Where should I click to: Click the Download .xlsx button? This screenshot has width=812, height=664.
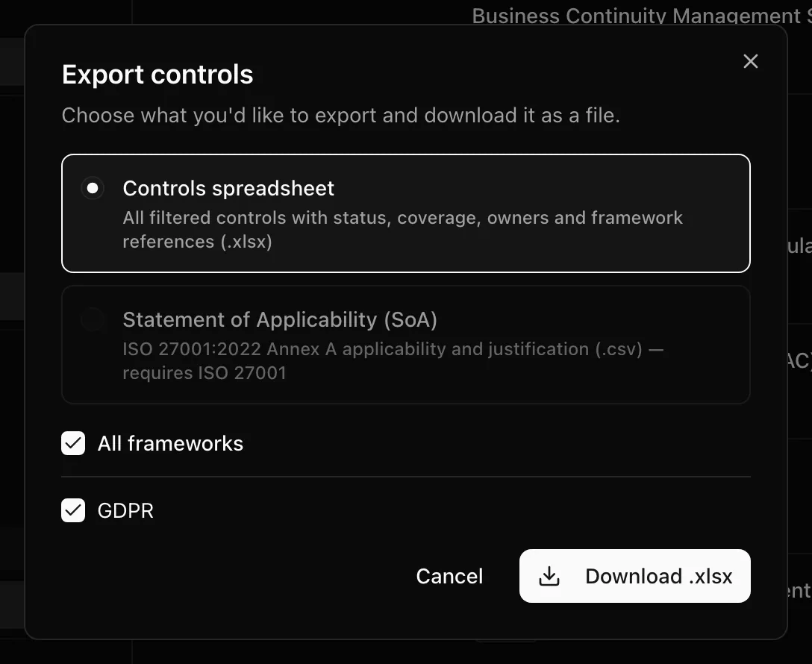click(x=635, y=576)
